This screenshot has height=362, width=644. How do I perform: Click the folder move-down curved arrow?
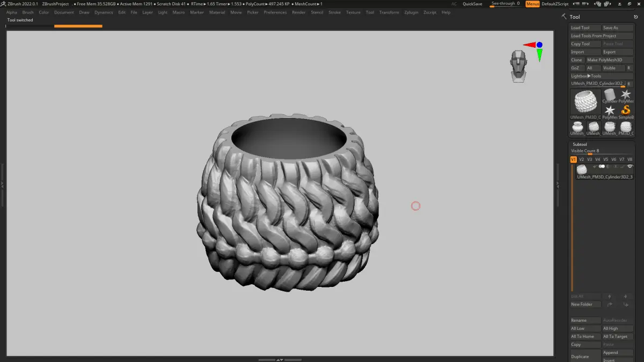(x=625, y=304)
